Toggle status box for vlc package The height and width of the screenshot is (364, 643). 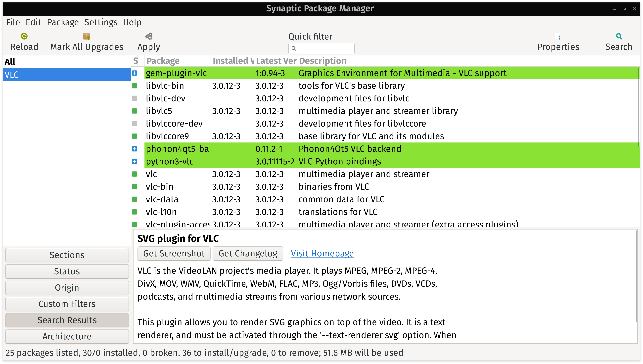135,174
